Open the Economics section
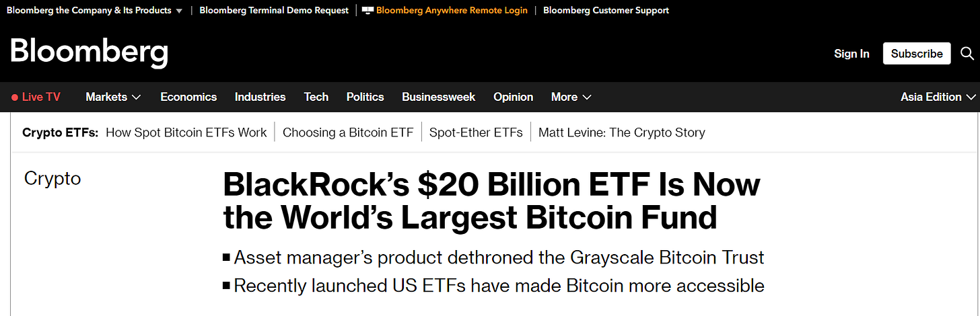Image resolution: width=980 pixels, height=316 pixels. pos(188,97)
